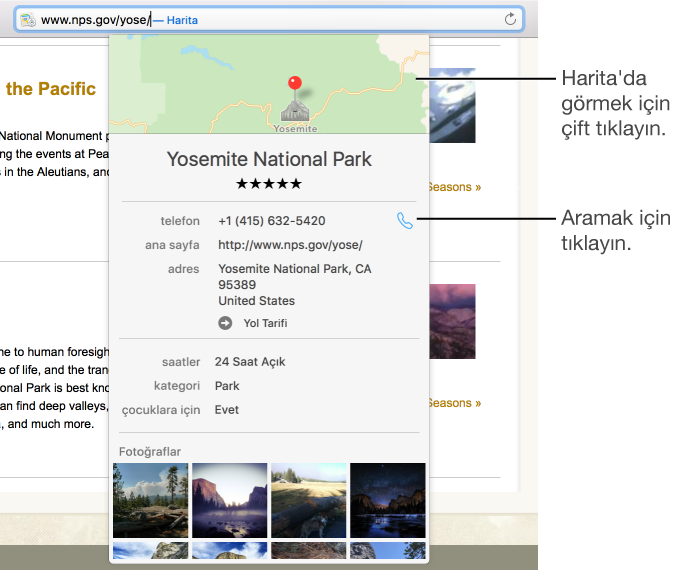Open the starry night sky photo thumbnail

click(x=388, y=500)
